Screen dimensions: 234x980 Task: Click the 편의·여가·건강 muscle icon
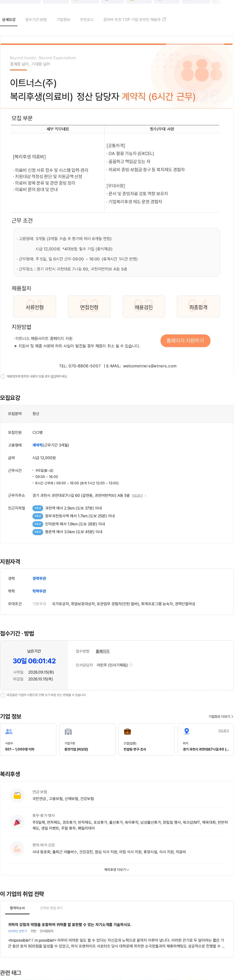(x=18, y=849)
